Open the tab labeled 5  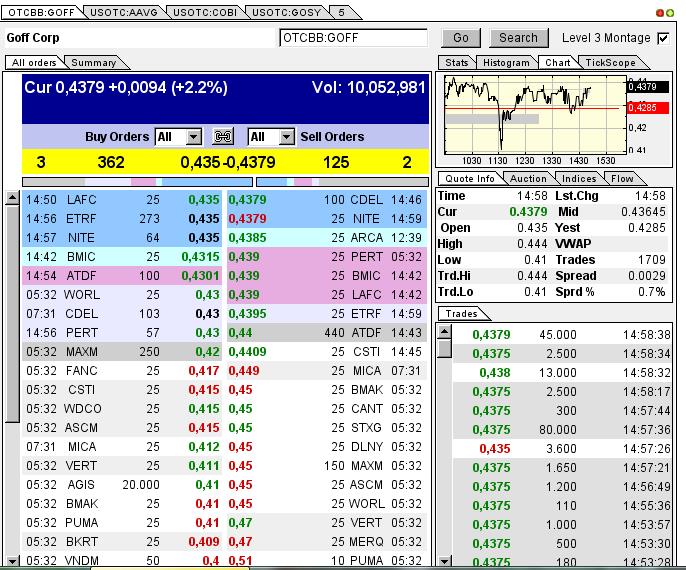coord(342,13)
